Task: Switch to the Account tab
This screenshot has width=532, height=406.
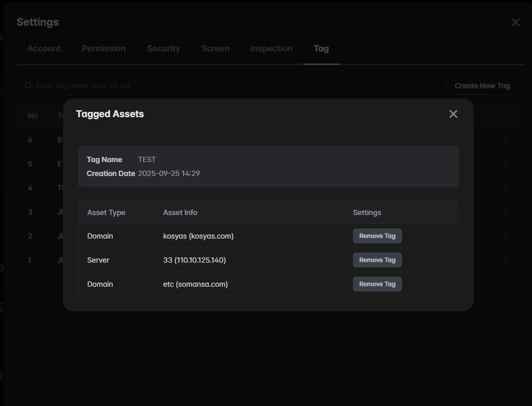Action: coord(44,49)
